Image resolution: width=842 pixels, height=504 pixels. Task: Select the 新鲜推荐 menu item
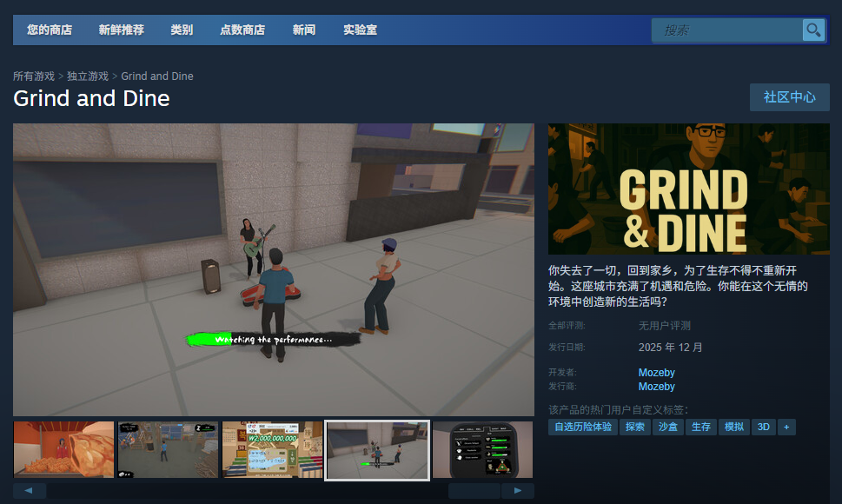coord(121,29)
